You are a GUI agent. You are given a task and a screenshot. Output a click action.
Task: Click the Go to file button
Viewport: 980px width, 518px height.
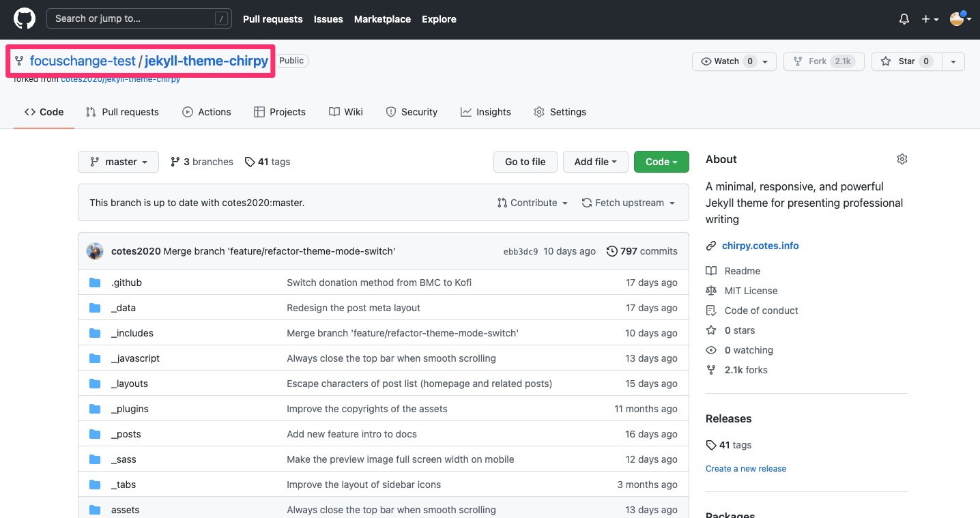pos(525,162)
